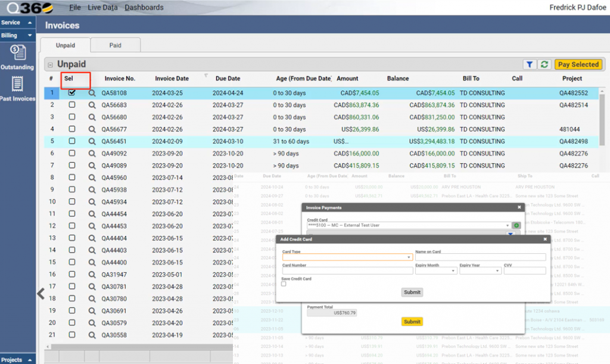Select the checkbox for invoice QA56683
Screen dimensions: 610x364
tap(72, 105)
